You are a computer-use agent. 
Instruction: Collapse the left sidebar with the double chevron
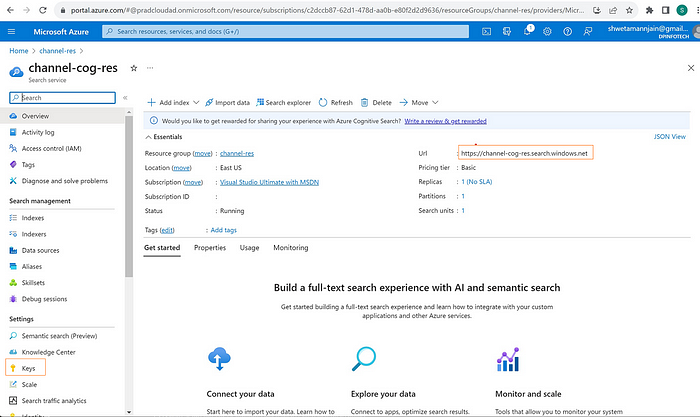[x=125, y=98]
